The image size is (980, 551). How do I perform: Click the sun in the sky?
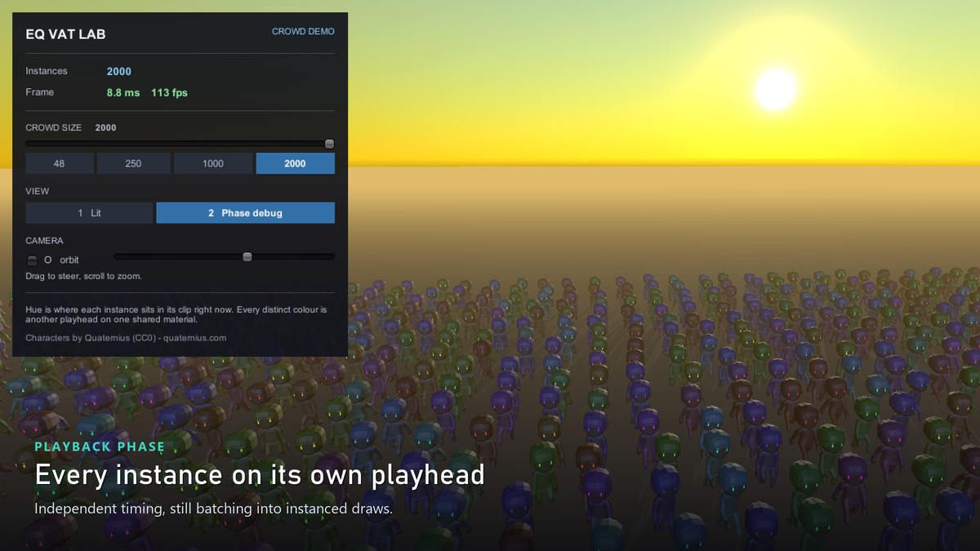[x=775, y=89]
